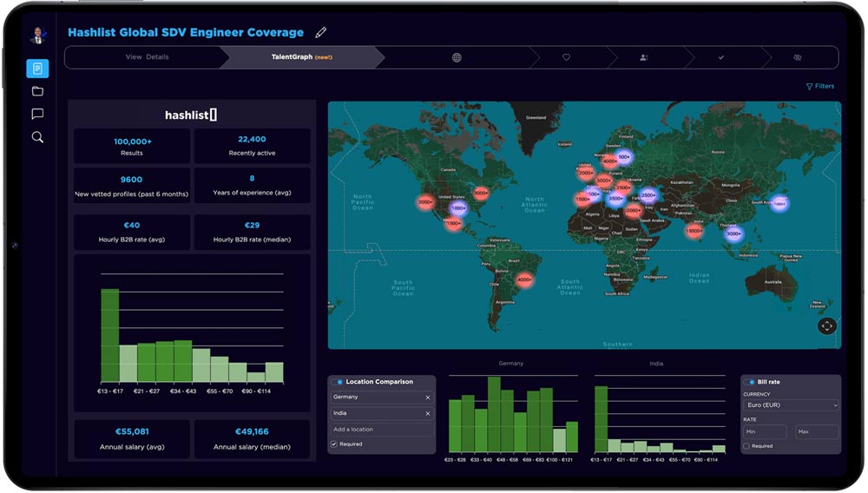Remove India from location comparison
This screenshot has height=493, width=868.
pos(427,414)
